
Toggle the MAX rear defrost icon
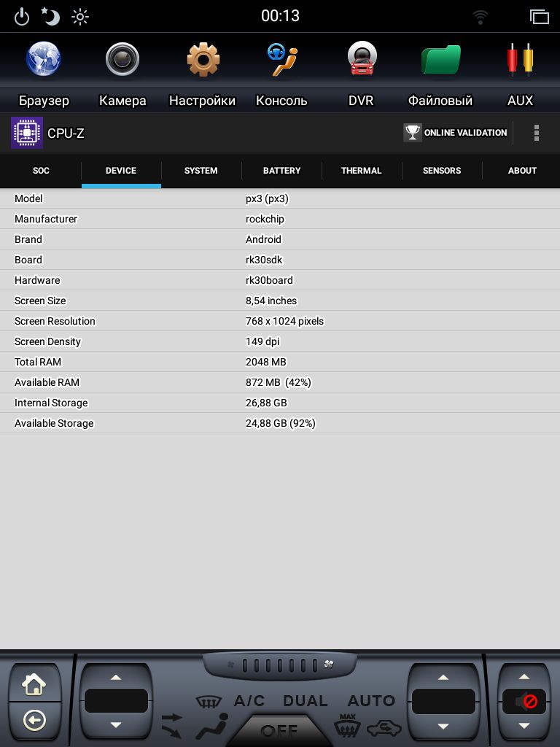pyautogui.click(x=347, y=726)
